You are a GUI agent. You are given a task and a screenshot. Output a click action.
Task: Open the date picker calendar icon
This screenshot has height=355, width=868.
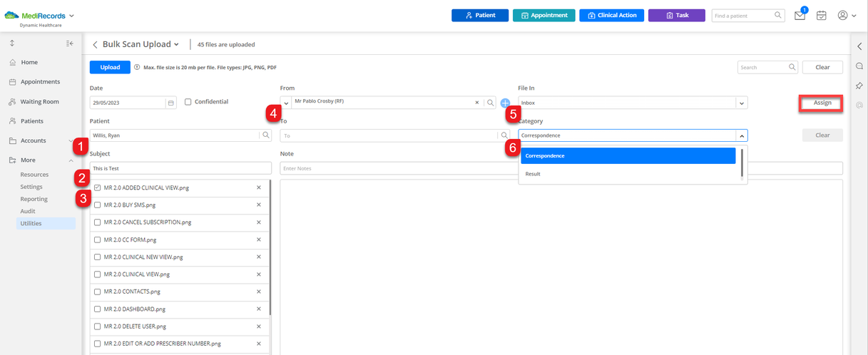(170, 103)
